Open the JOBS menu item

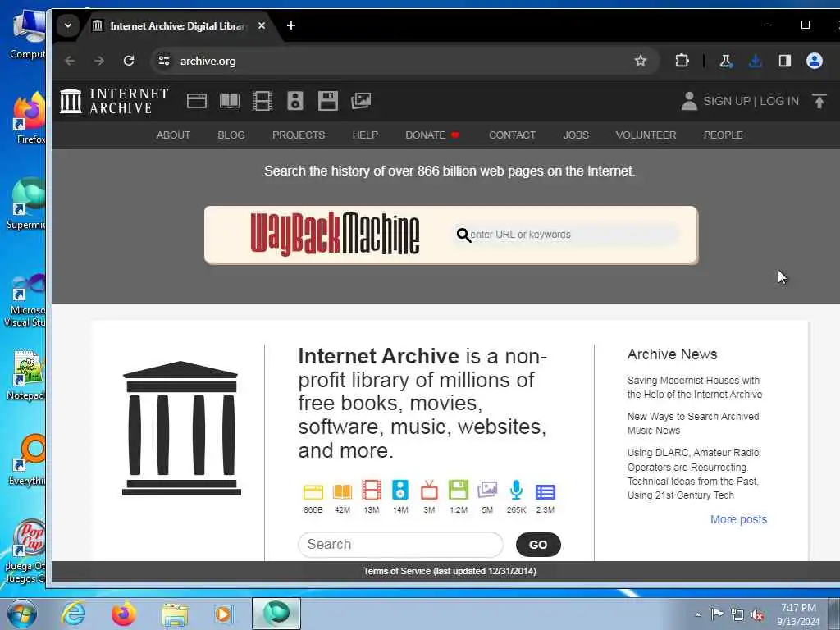click(x=576, y=135)
